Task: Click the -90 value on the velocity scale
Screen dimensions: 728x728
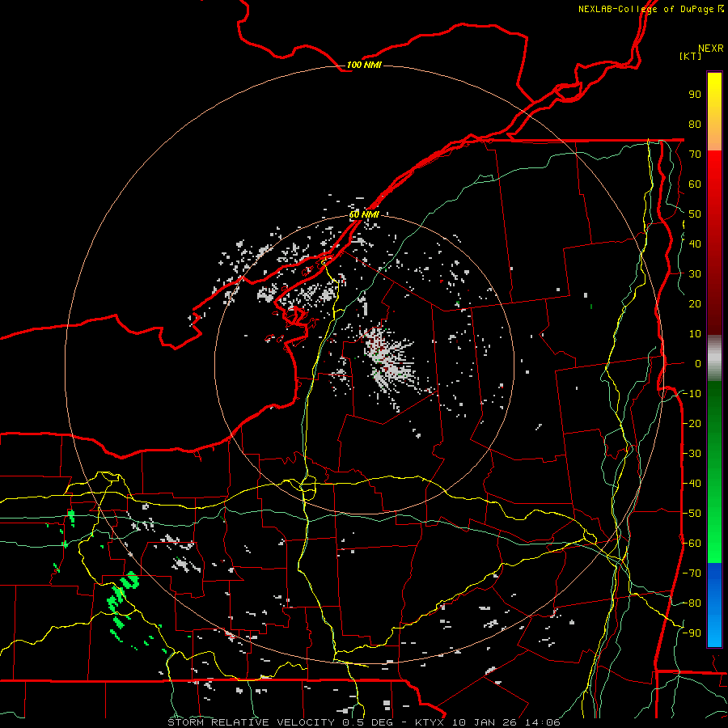Action: (692, 633)
